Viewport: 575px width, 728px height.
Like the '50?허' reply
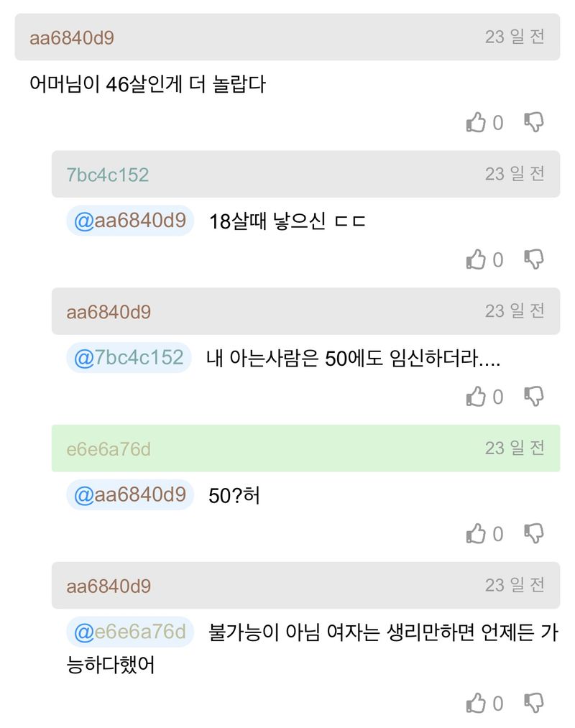click(477, 534)
